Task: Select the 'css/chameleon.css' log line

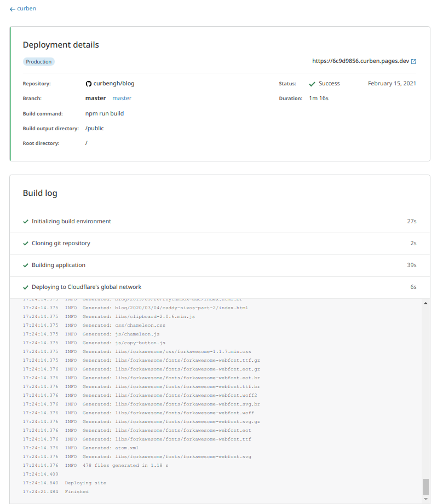Action: click(x=94, y=325)
